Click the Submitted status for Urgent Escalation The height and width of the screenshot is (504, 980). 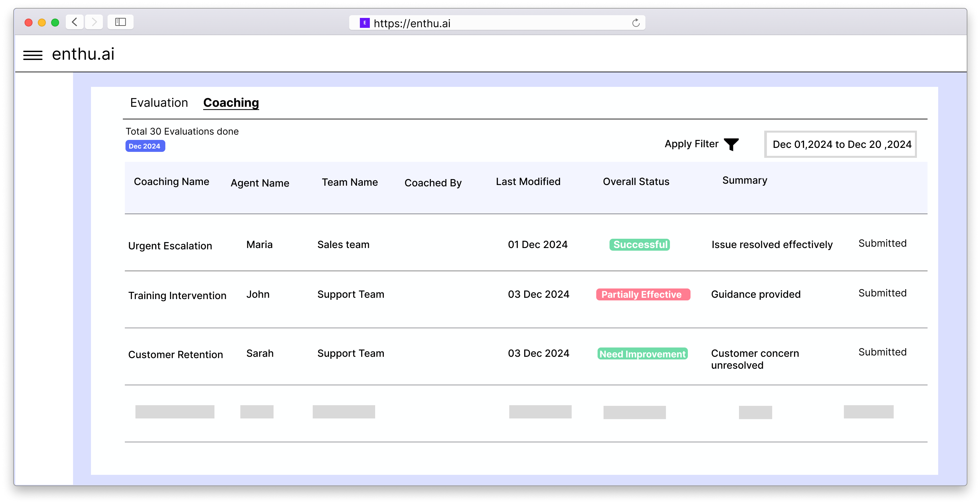click(882, 243)
